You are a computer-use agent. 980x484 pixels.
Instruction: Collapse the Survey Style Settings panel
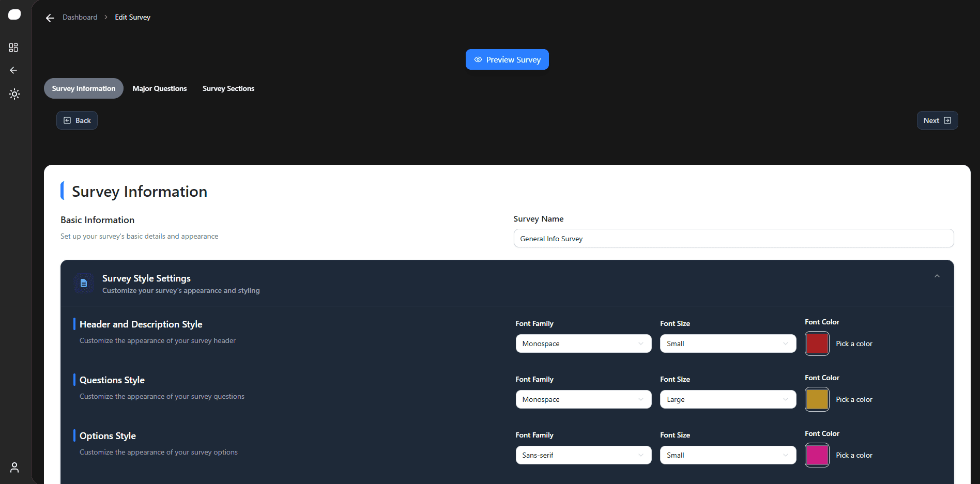pyautogui.click(x=937, y=276)
